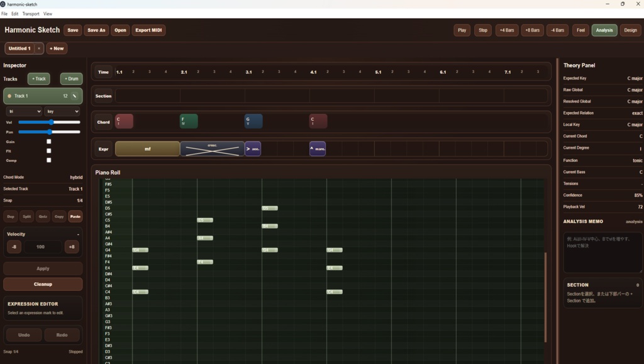This screenshot has height=364, width=644.
Task: Decrease velocity with the -8 button
Action: coord(14,247)
